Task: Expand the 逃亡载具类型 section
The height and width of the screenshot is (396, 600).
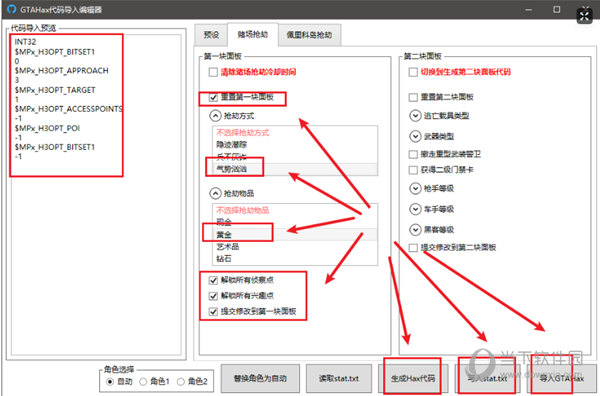Action: point(415,116)
